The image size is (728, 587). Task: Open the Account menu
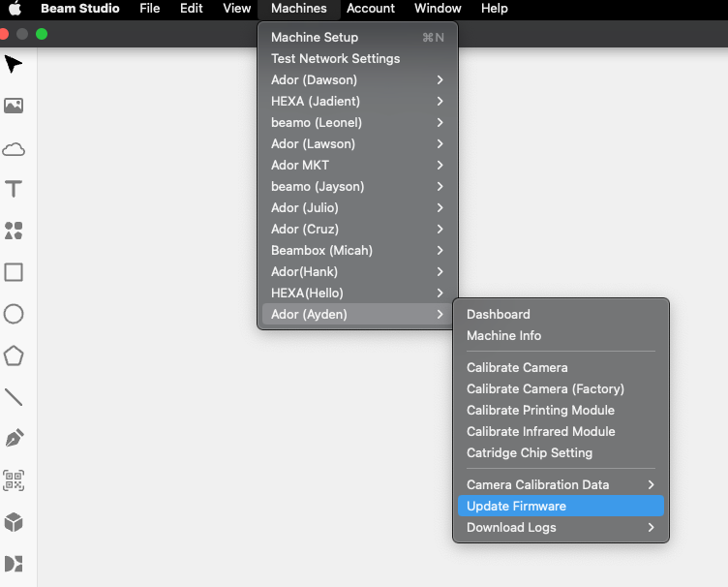[x=371, y=9]
